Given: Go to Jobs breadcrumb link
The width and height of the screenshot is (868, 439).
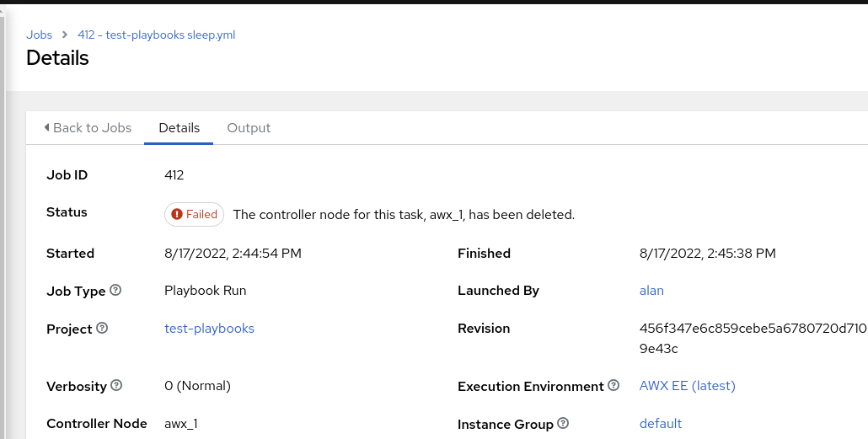Looking at the screenshot, I should tap(40, 35).
